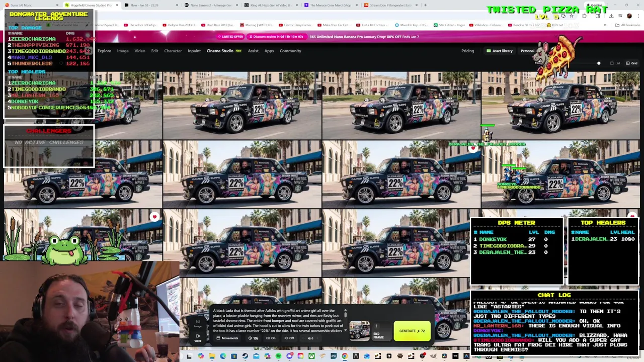Click the plus icon to add End Frame
The image size is (644, 362).
point(376,326)
